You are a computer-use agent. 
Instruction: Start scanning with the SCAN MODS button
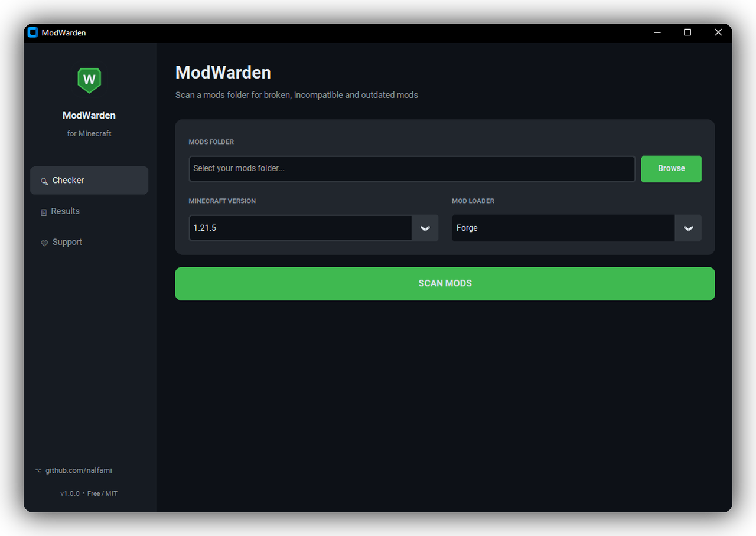point(445,283)
